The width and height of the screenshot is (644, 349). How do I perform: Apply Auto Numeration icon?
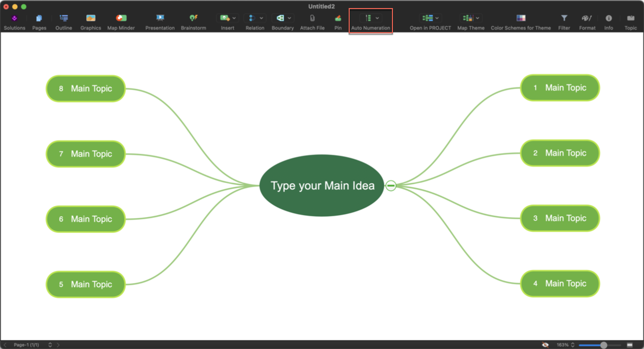point(368,18)
